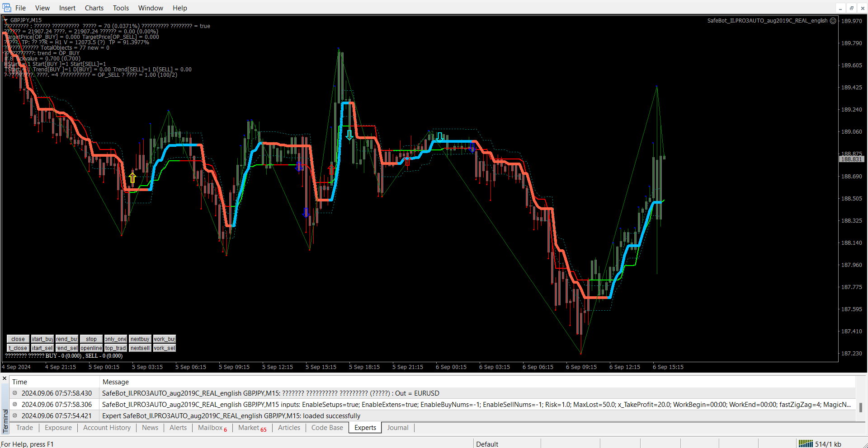The width and height of the screenshot is (868, 448).
Task: Click the yellow up arrow on the chart
Action: tap(132, 177)
